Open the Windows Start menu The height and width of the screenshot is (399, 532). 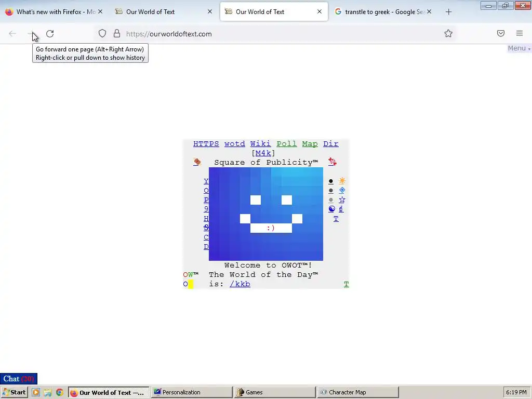14,392
